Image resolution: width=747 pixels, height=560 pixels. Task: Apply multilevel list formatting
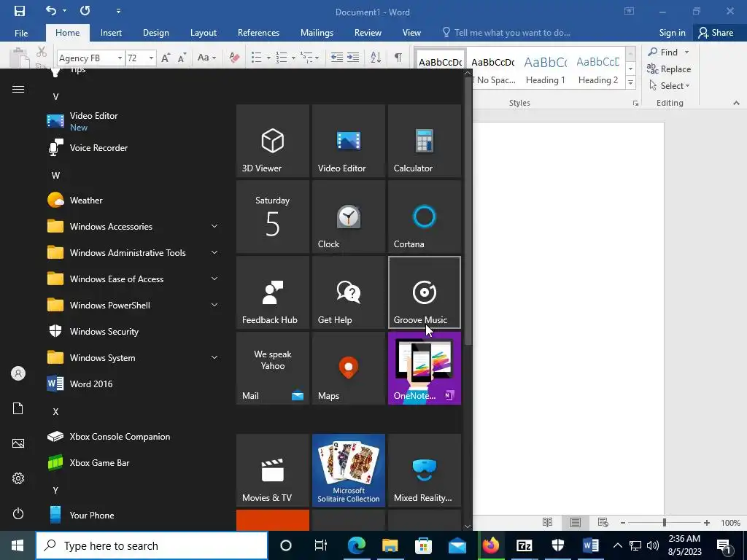coord(306,58)
